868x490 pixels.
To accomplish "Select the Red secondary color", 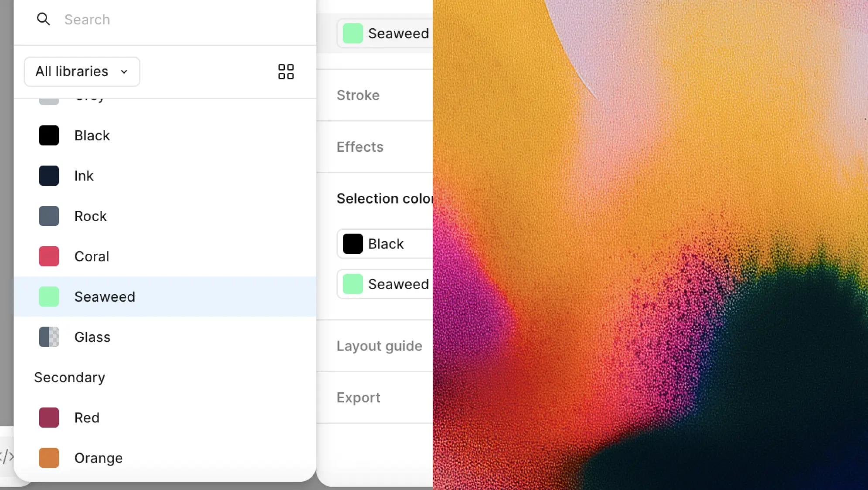I will pyautogui.click(x=165, y=418).
